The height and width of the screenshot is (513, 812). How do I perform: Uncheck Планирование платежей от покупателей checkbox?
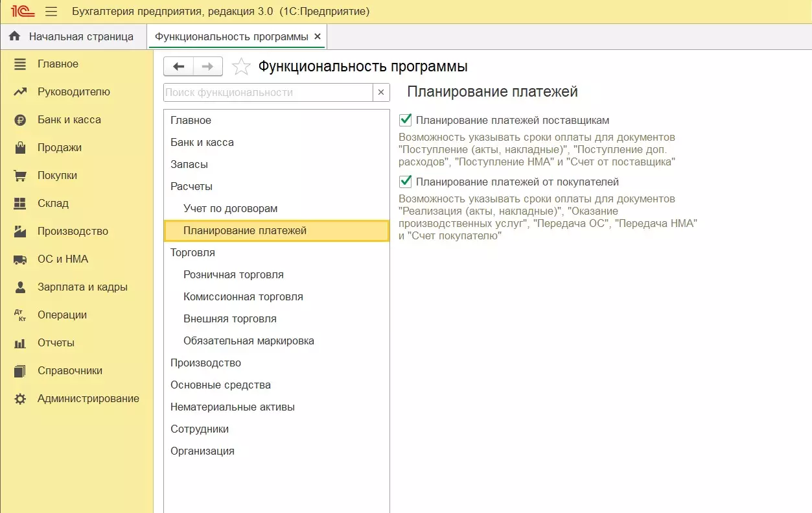pos(406,182)
